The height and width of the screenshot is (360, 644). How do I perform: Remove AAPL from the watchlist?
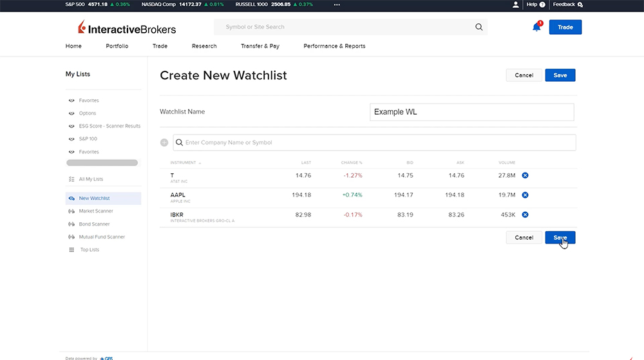click(525, 195)
